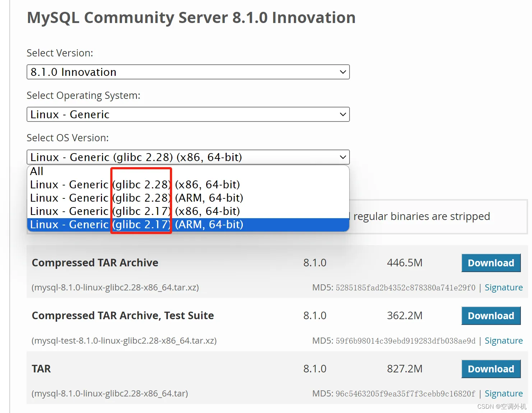
Task: Download the TAR package
Action: tap(491, 369)
